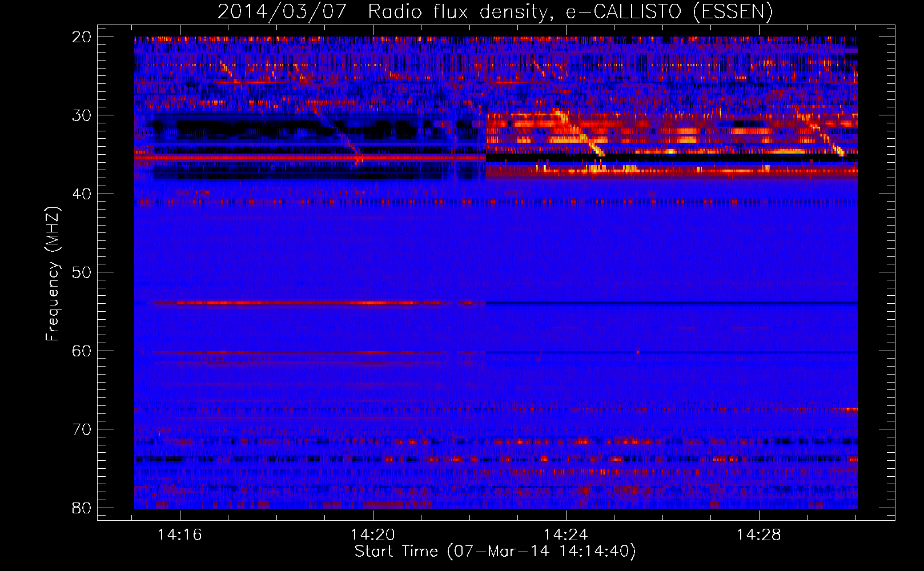Click the 50 MHz frequency tick label
Screen dimensions: 924x571
82,272
